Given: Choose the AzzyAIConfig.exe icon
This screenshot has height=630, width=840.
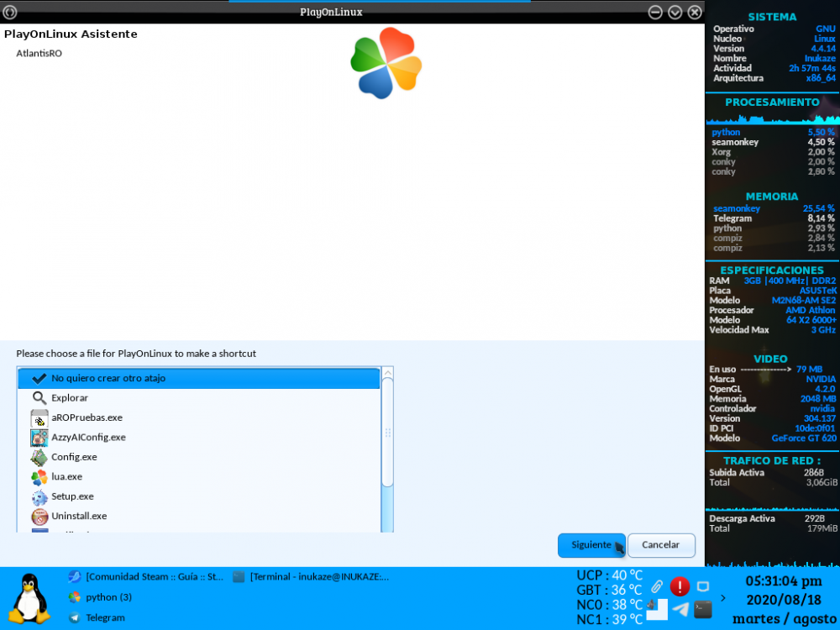Looking at the screenshot, I should [x=39, y=438].
